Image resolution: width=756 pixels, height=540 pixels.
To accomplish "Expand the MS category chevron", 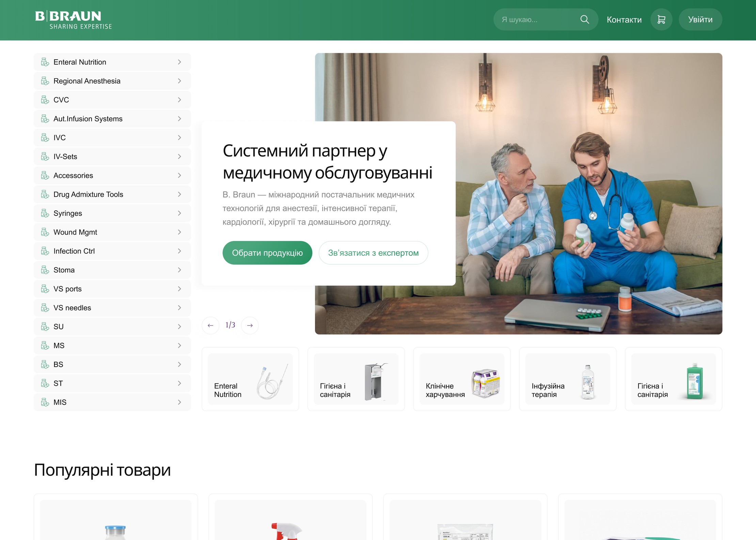I will tap(179, 346).
